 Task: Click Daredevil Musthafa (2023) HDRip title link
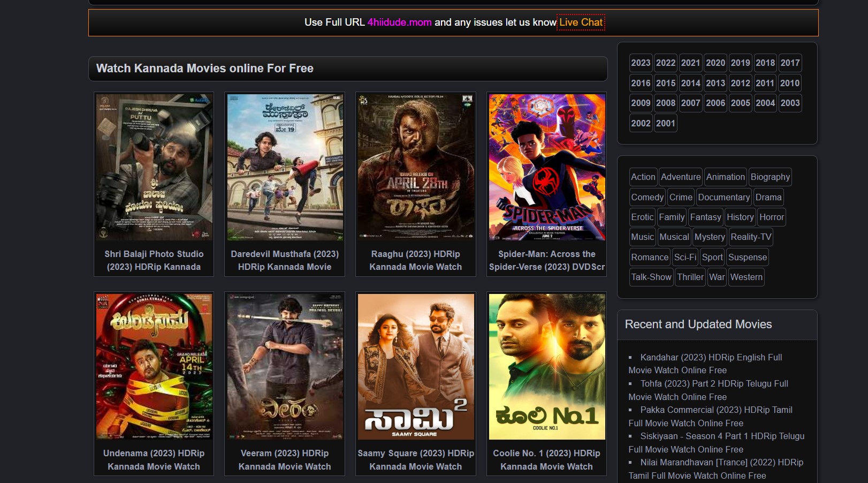tap(285, 260)
